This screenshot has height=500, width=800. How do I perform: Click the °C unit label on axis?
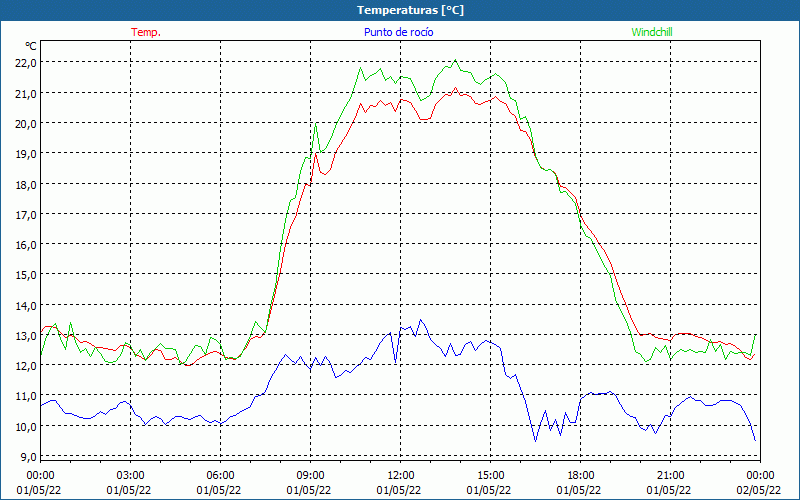pos(31,46)
